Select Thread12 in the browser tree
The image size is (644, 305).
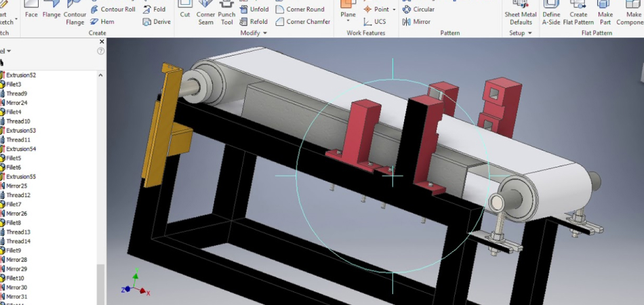pos(18,195)
